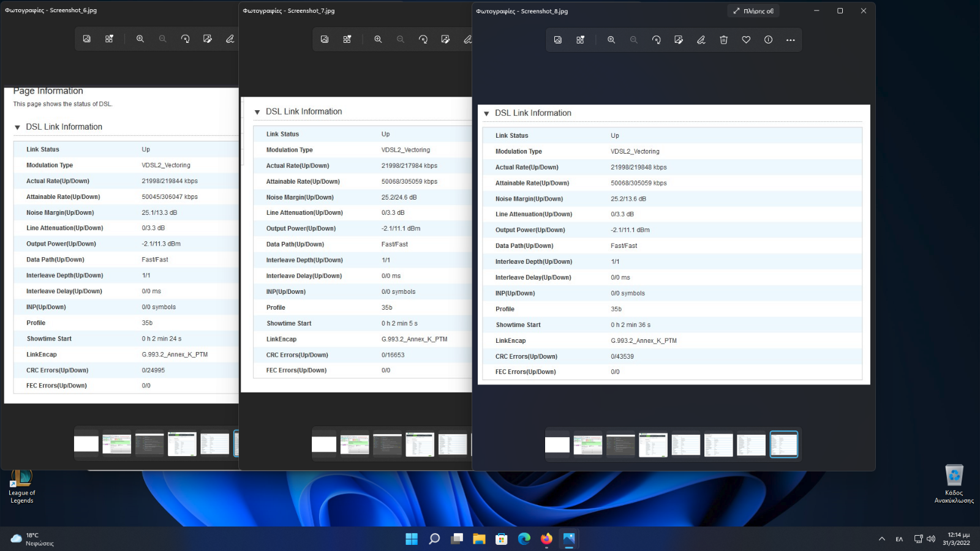Select the dark thumbnail in Screenshot_8 filmstrip

click(x=620, y=444)
